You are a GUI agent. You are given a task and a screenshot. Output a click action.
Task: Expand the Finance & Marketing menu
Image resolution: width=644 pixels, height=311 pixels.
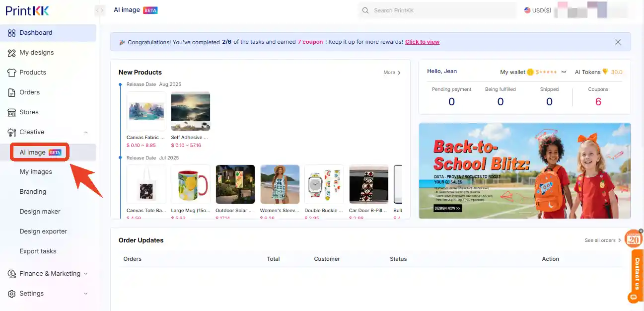[x=86, y=274]
